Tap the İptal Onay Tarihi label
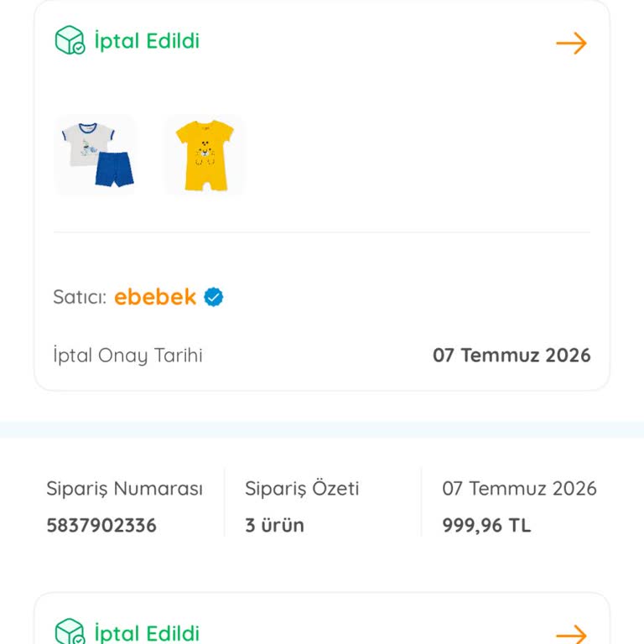Viewport: 644px width, 644px height. pos(127,356)
